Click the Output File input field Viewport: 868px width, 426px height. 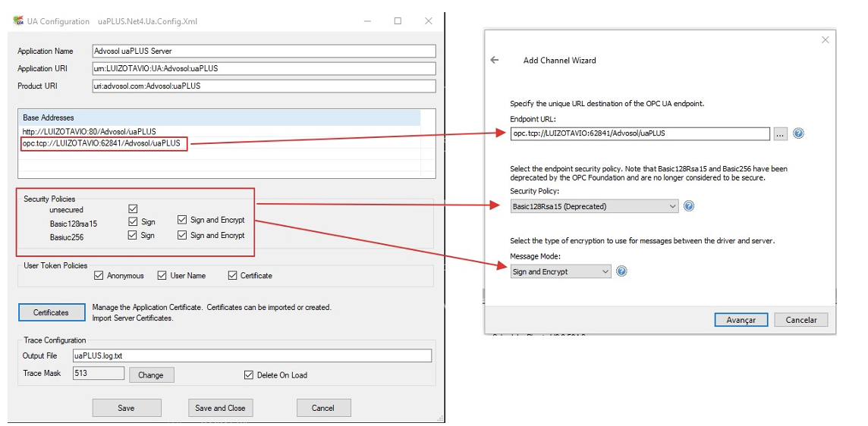252,356
